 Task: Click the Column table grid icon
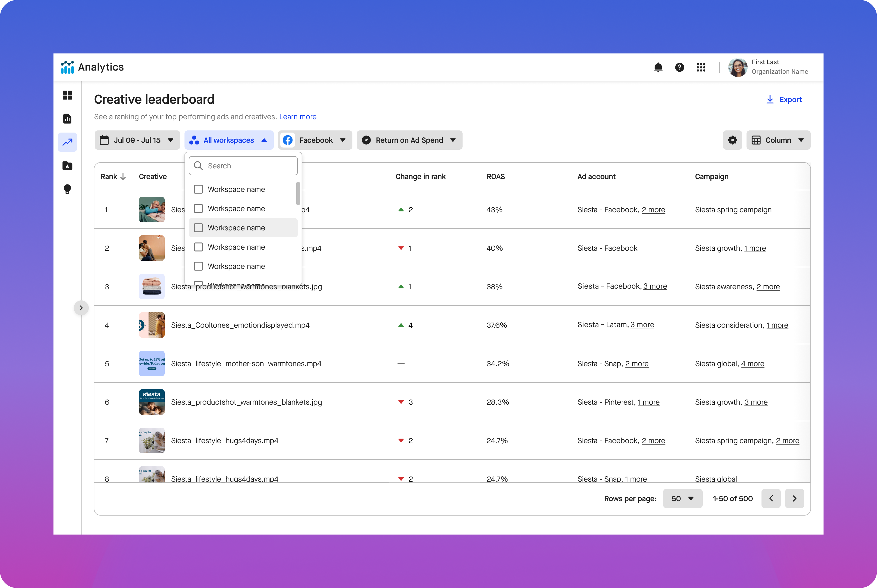pos(756,140)
